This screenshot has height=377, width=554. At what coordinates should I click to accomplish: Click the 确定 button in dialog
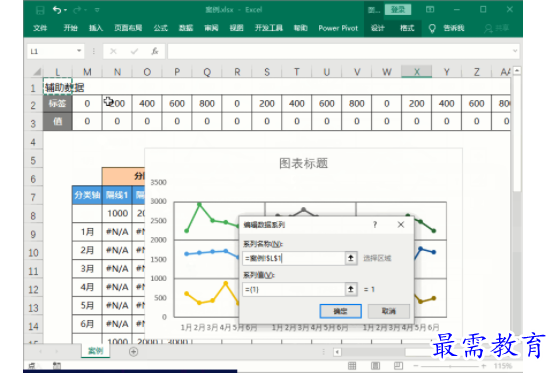coord(341,311)
